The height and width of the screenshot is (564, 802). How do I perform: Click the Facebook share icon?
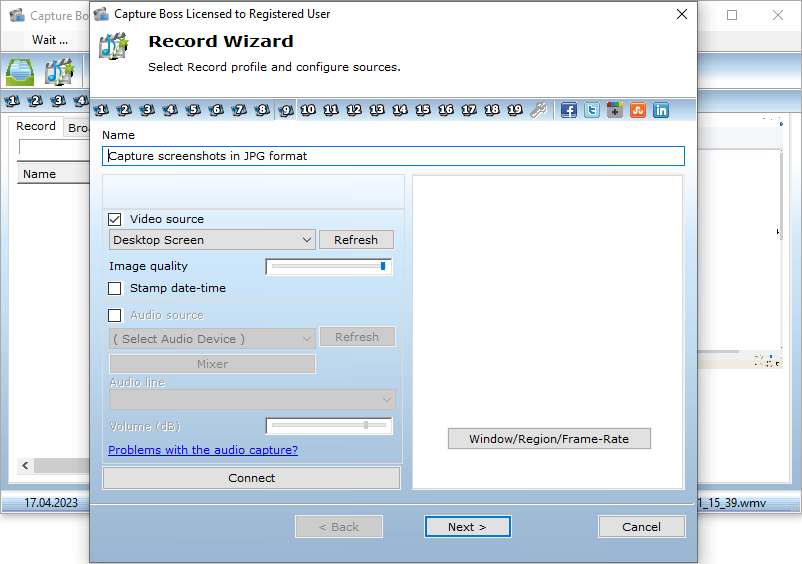coord(569,110)
